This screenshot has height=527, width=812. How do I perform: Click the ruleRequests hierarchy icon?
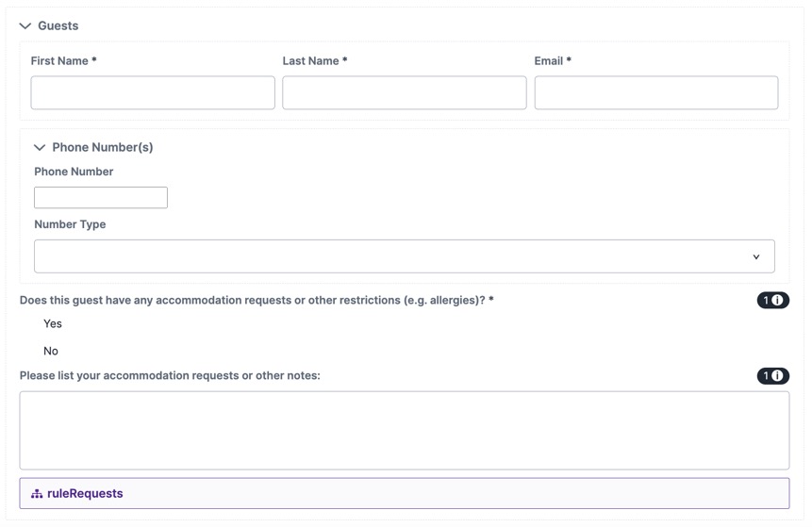click(x=37, y=494)
